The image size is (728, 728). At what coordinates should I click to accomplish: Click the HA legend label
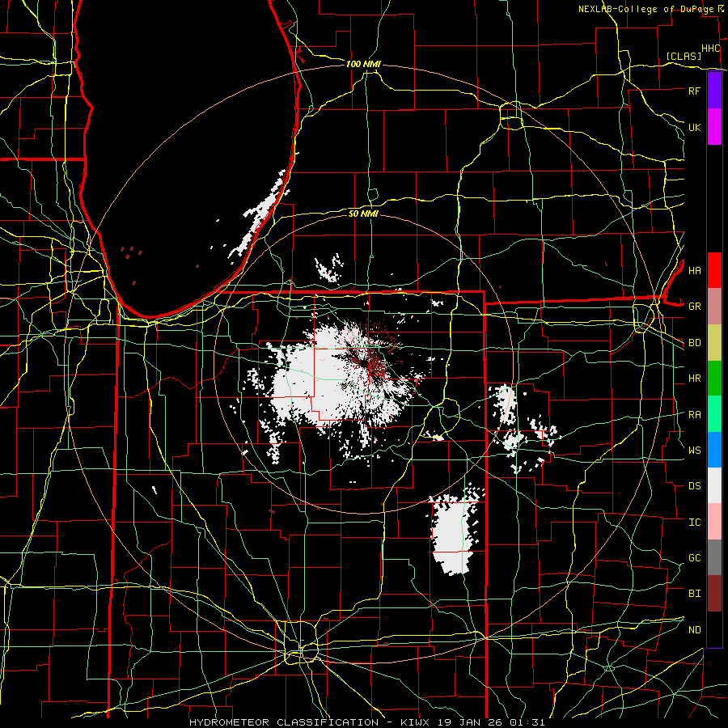694,271
